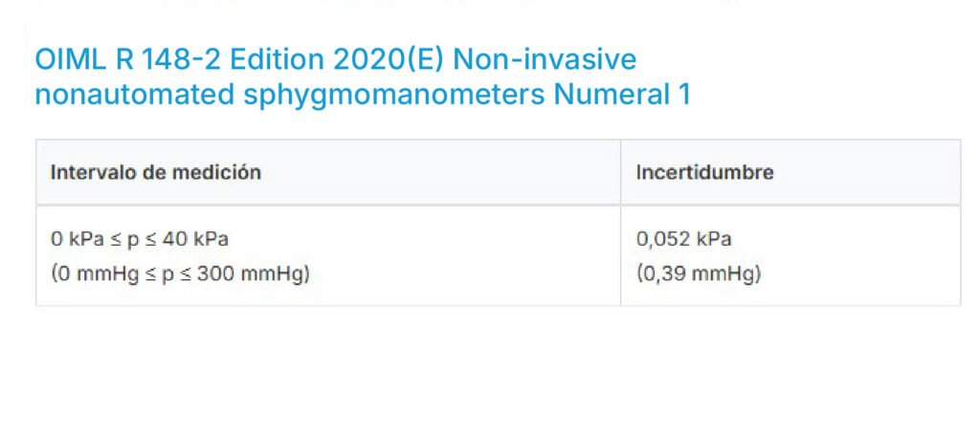The height and width of the screenshot is (437, 980).
Task: Click the "(0 mmHg ≤ p ≤ 300 mmHg)" range
Action: [x=180, y=273]
